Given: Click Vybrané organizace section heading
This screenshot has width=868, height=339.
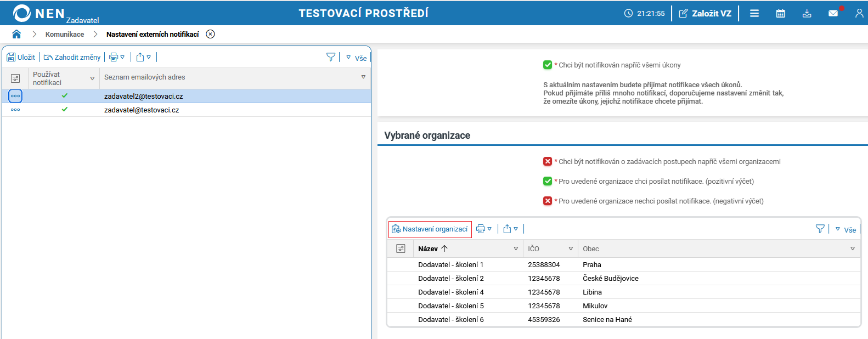Looking at the screenshot, I should click(x=427, y=135).
